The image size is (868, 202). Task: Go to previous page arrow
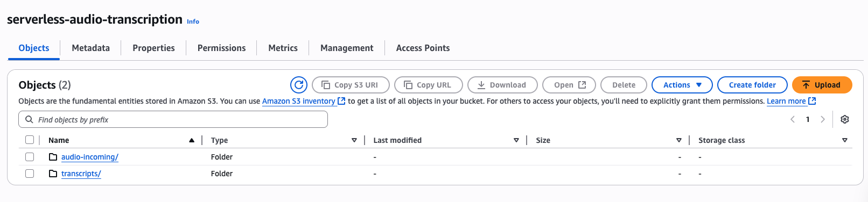pos(793,119)
